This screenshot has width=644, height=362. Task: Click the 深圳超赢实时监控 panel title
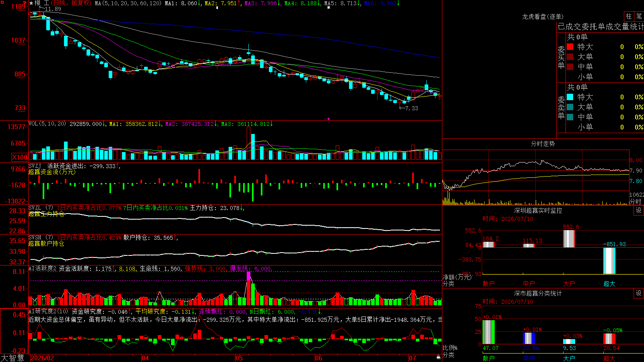538,210
